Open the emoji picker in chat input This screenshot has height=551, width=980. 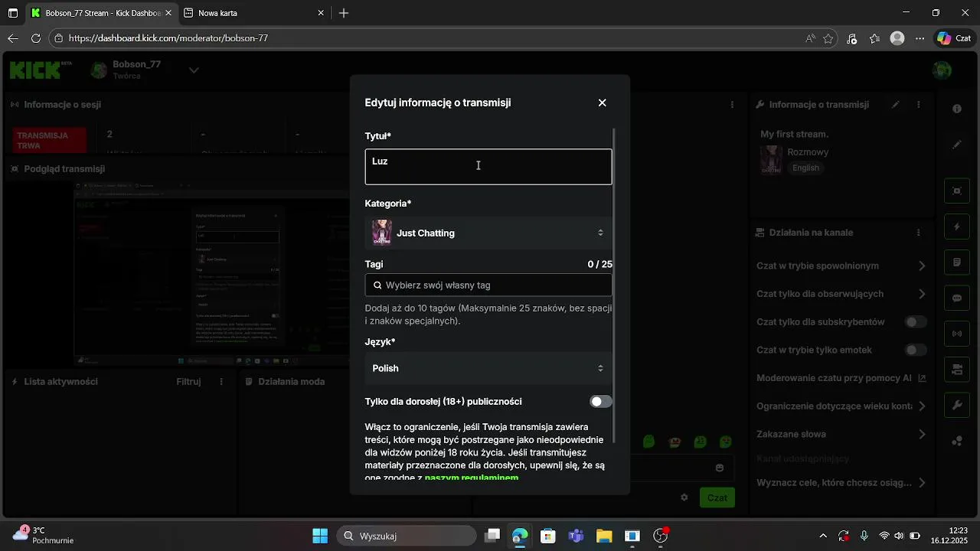point(720,468)
